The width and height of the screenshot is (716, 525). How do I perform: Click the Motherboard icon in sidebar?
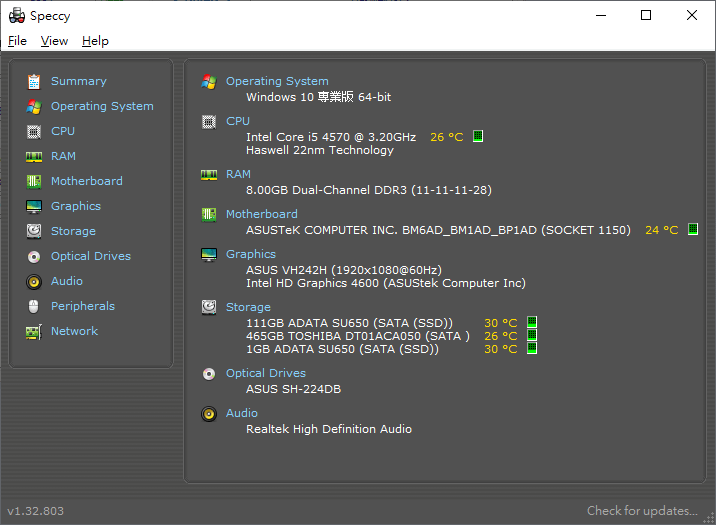[34, 182]
